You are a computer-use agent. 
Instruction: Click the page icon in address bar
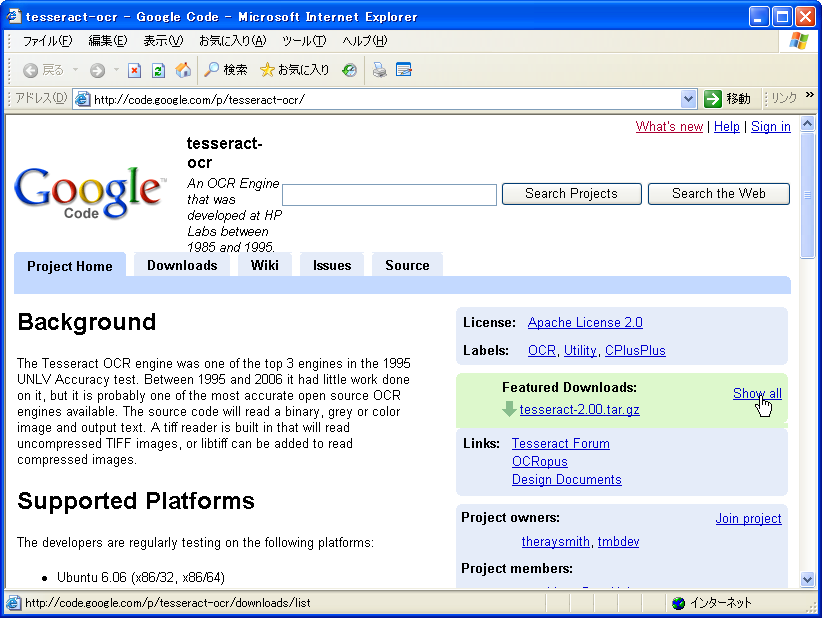pyautogui.click(x=82, y=99)
